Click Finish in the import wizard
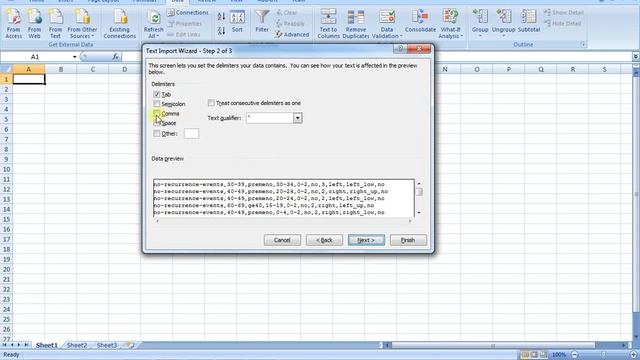 [x=408, y=240]
